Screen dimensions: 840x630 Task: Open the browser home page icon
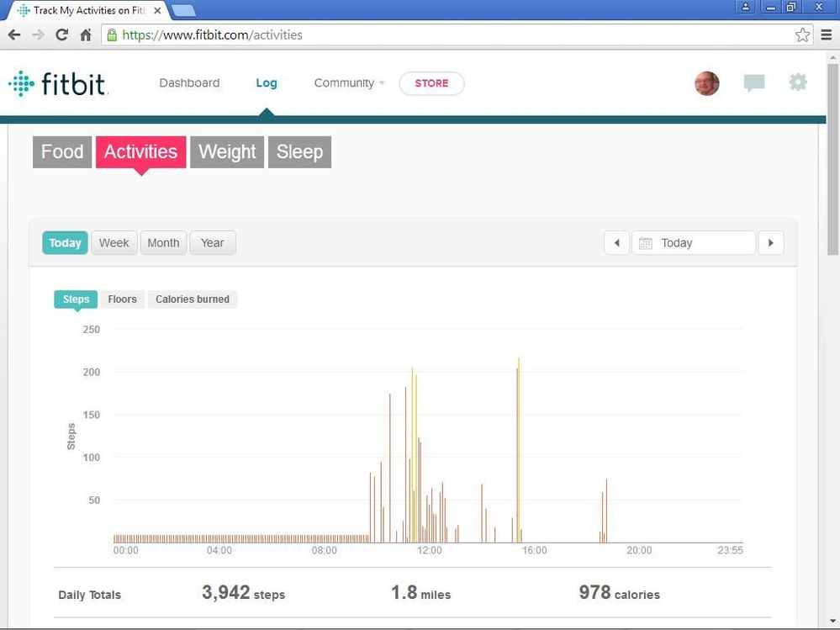(85, 35)
